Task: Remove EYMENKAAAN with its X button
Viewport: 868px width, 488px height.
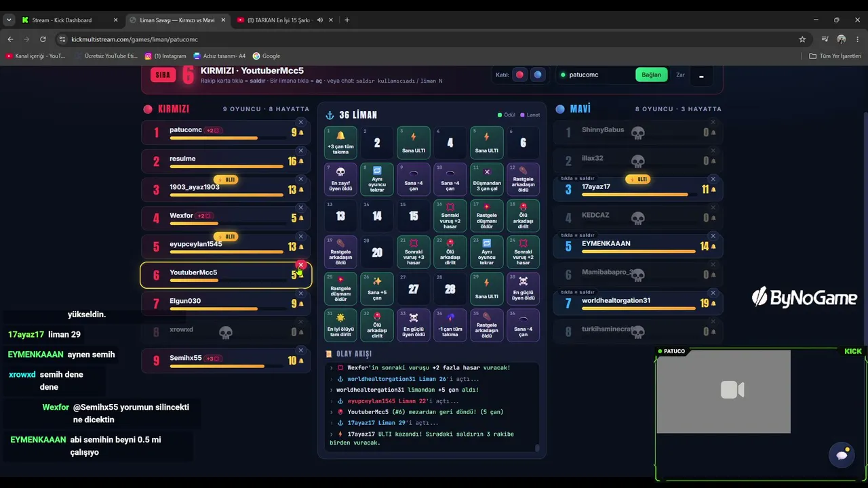Action: coord(713,236)
